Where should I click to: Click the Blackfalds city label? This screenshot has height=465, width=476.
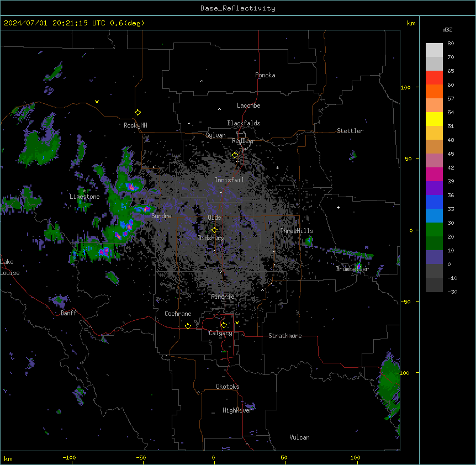pyautogui.click(x=244, y=123)
